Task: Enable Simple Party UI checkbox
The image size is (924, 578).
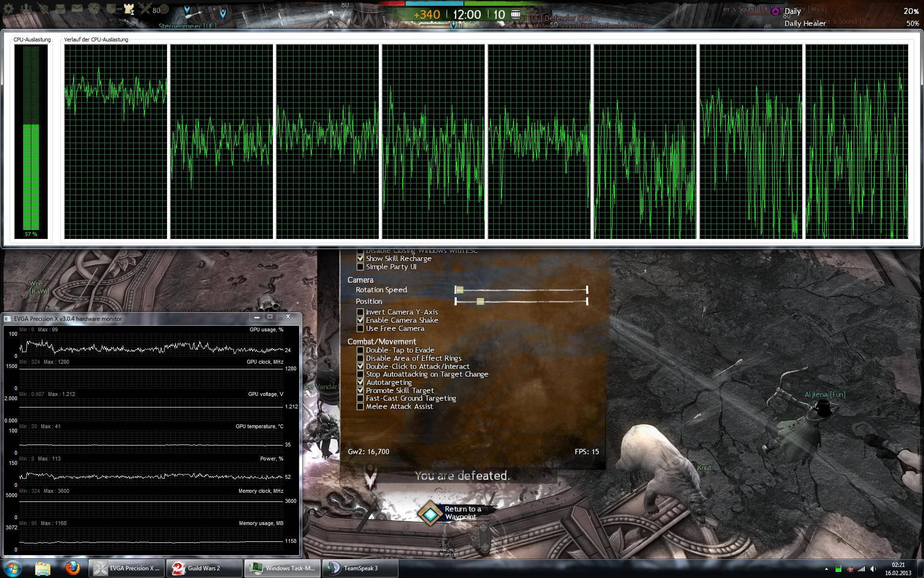Action: [x=360, y=267]
